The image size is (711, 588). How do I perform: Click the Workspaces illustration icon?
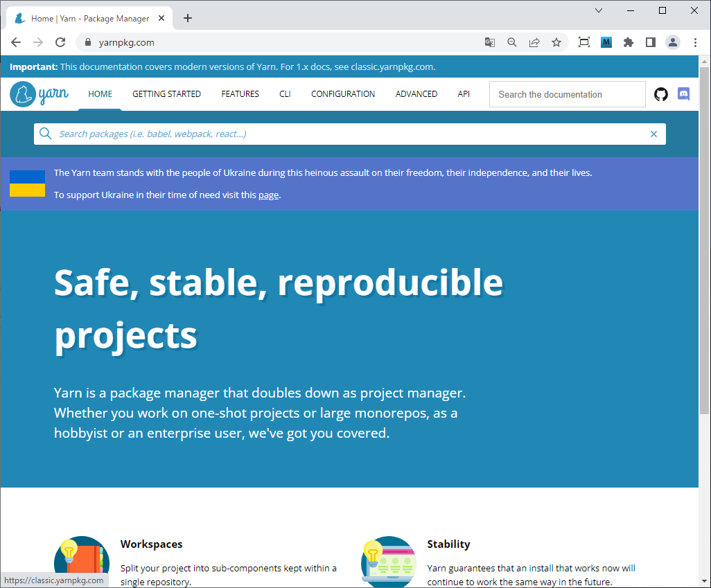[x=82, y=561]
